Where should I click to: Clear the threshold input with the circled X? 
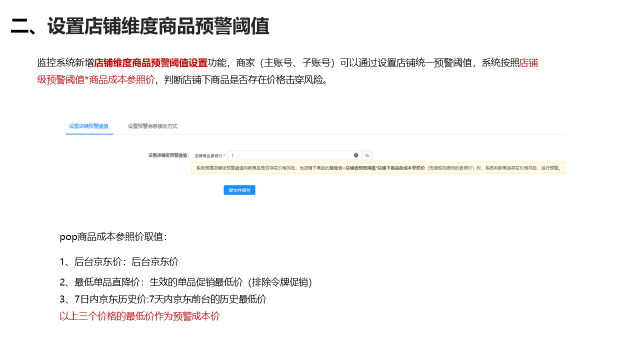tap(356, 155)
